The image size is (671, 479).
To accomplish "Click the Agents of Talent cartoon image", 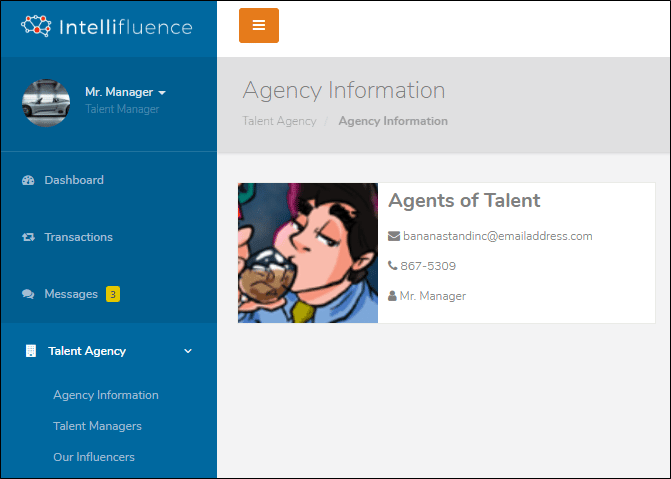I will (x=308, y=253).
